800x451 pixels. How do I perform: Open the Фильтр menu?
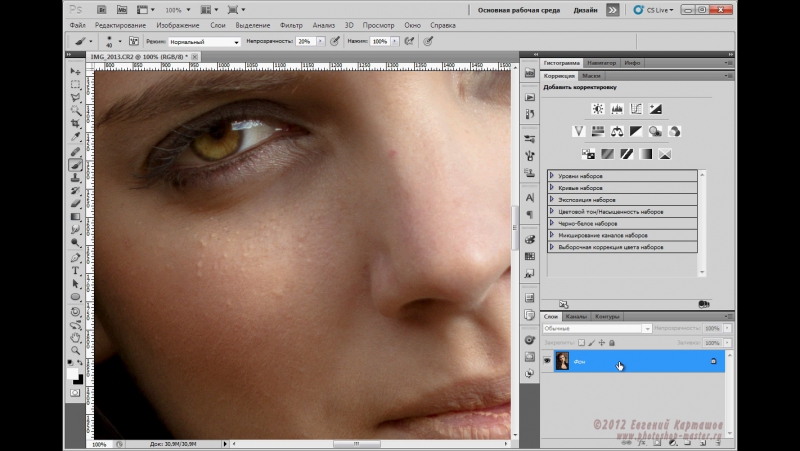(x=291, y=24)
